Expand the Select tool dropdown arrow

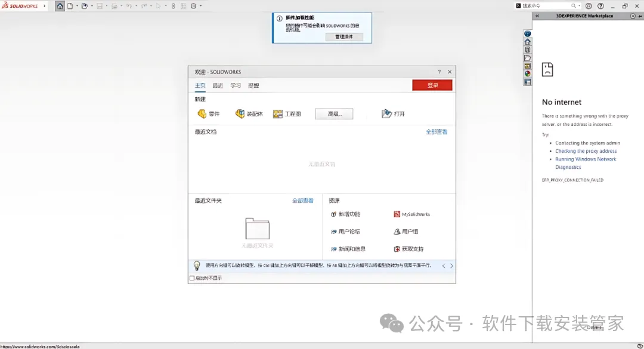[166, 6]
